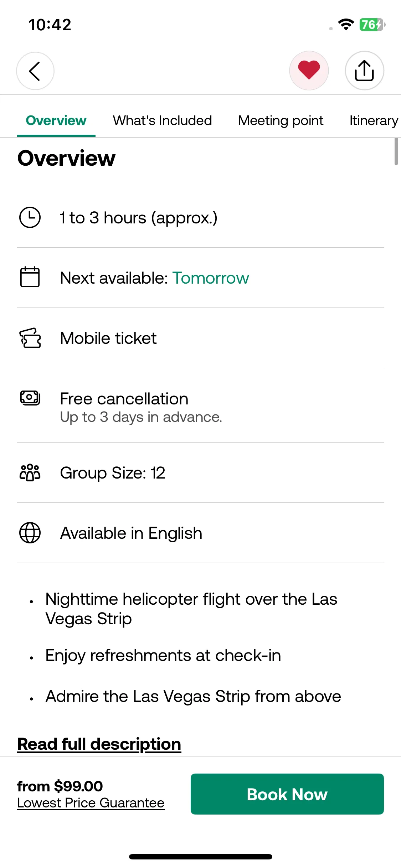
Task: Tap the calendar availability icon
Action: tap(30, 277)
